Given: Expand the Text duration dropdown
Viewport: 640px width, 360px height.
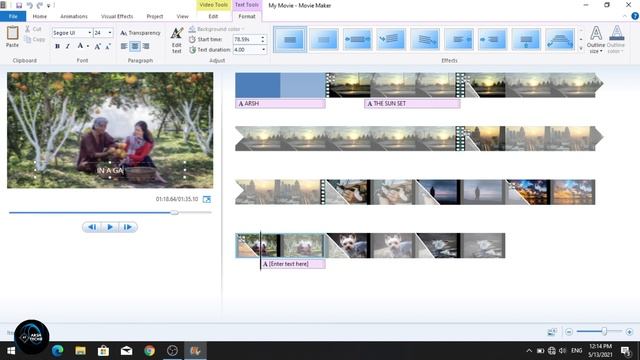Looking at the screenshot, I should pos(263,50).
